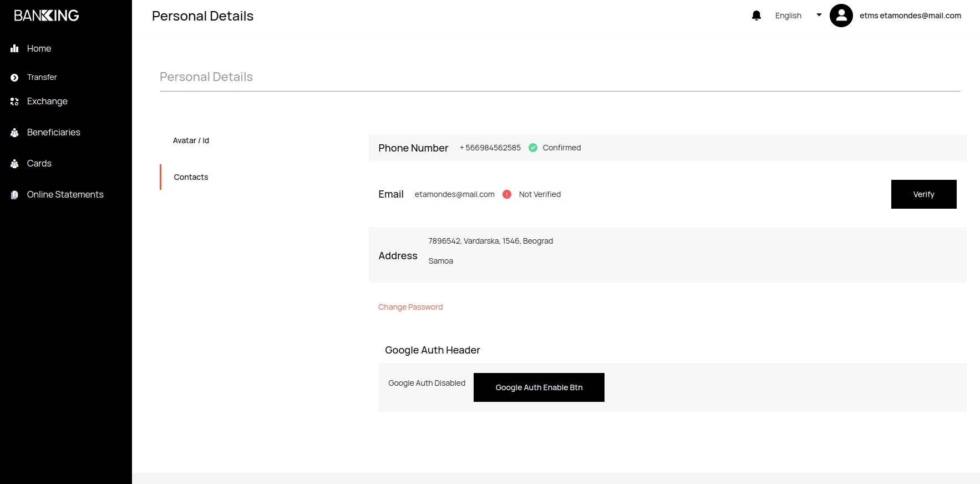Click phone number +566984562585
Image resolution: width=980 pixels, height=484 pixels.
[490, 148]
